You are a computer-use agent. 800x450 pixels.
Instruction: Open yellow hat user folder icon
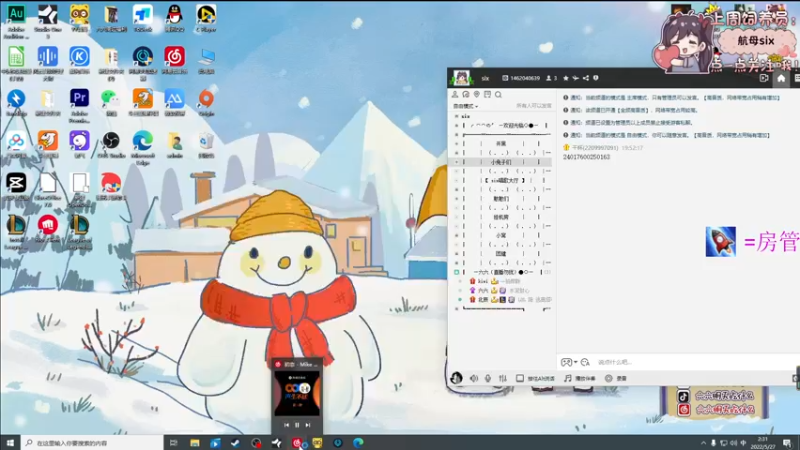tap(174, 145)
